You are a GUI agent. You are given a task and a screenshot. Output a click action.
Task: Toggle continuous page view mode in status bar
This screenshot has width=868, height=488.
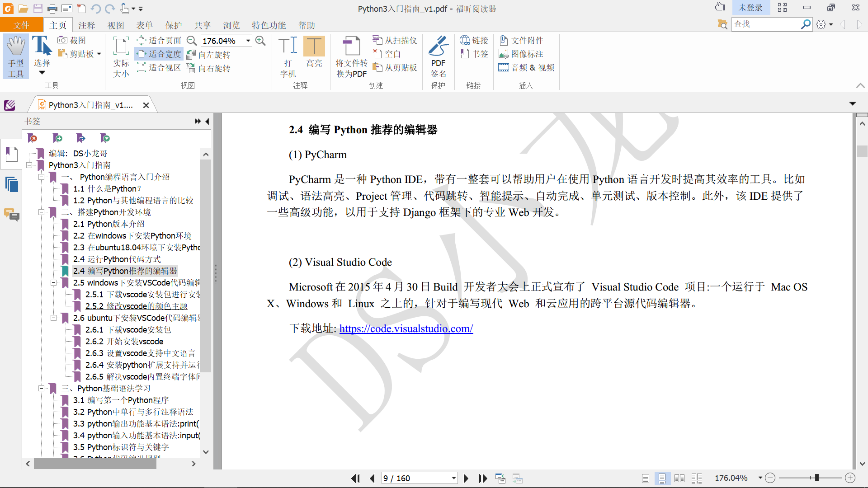(662, 478)
